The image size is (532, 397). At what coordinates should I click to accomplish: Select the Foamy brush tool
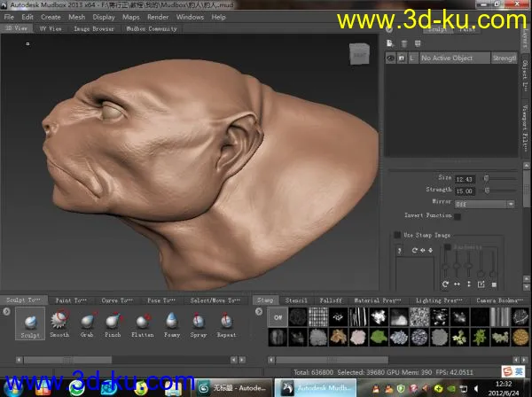170,323
